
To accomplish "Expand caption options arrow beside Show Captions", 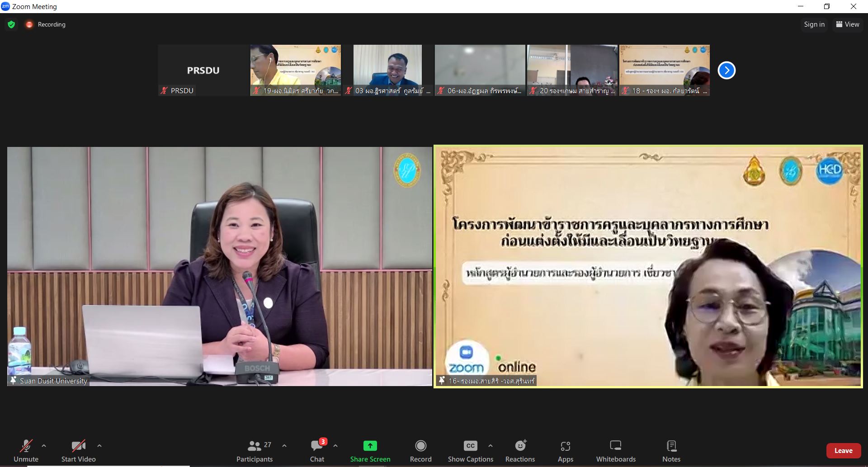I will click(491, 446).
